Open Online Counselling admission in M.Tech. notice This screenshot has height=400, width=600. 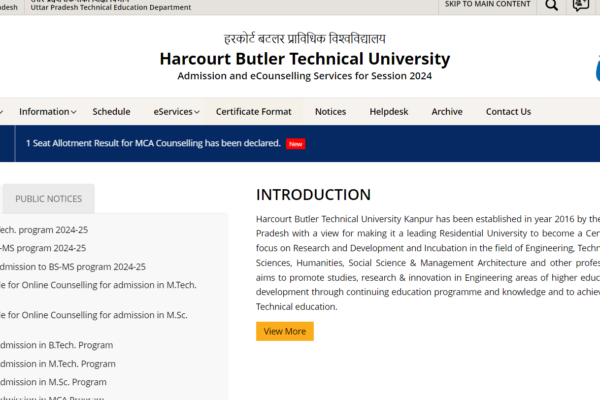[x=98, y=285]
